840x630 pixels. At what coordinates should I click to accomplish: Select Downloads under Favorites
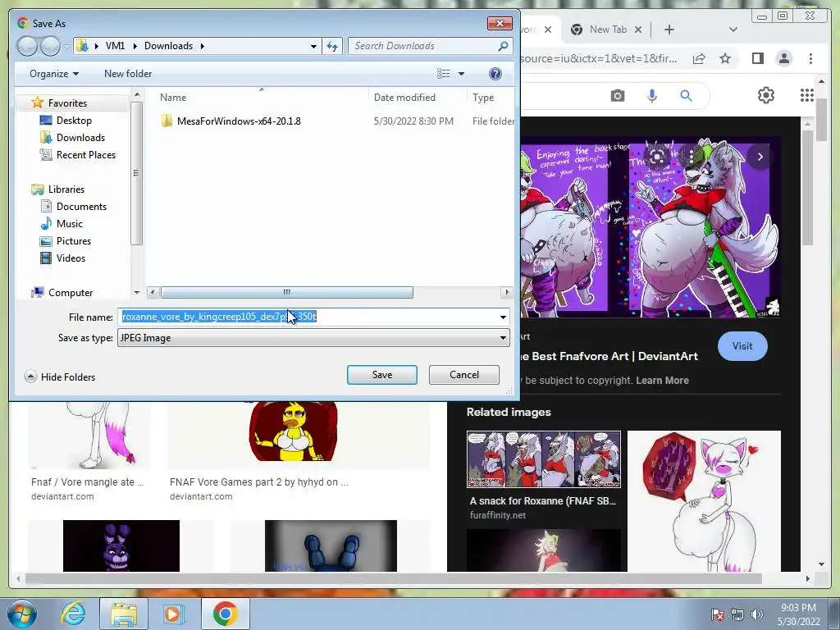[x=80, y=138]
